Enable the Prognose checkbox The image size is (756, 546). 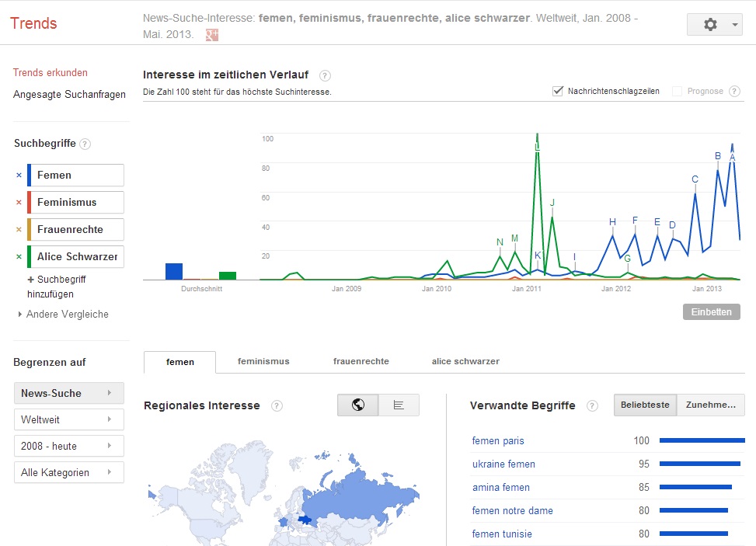(x=677, y=91)
